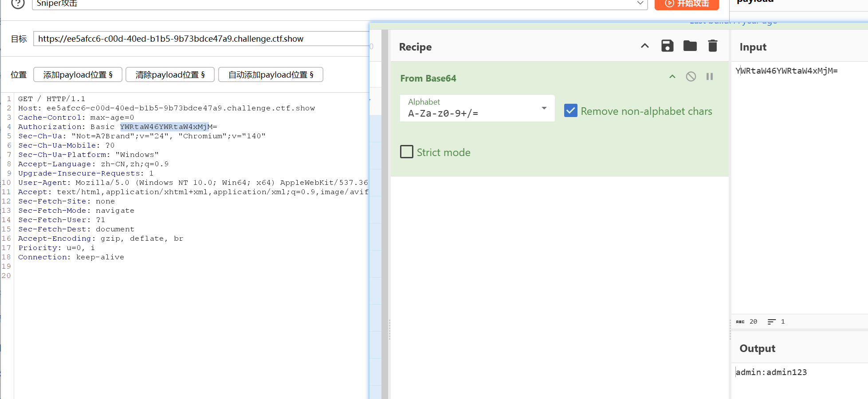The height and width of the screenshot is (399, 868).
Task: Open the Sniper attack type dropdown
Action: (640, 4)
